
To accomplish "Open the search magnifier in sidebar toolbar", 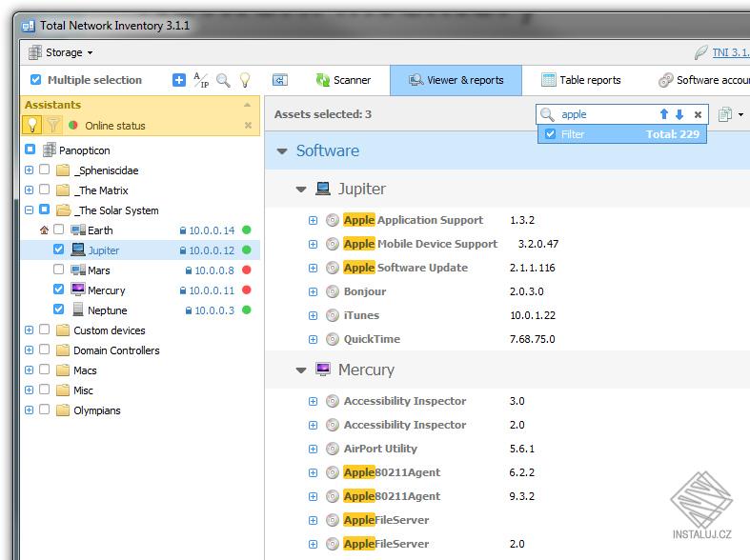I will pyautogui.click(x=223, y=80).
